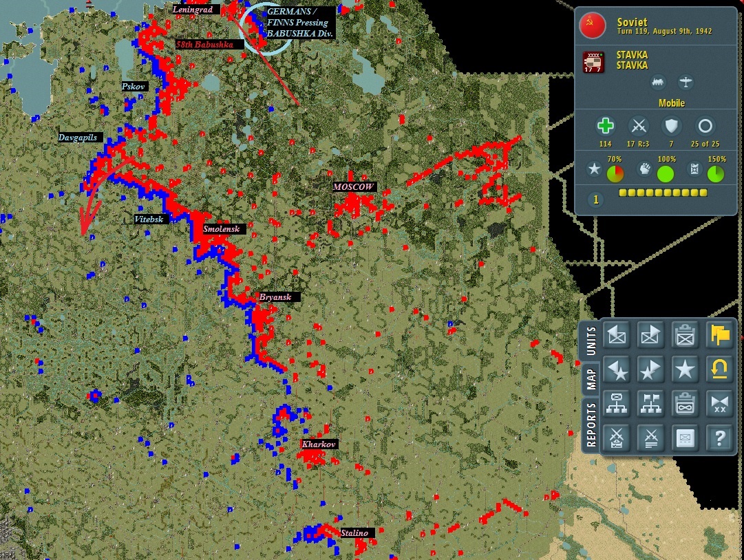Click the '17 R:3' attack value
Viewport: 744px width, 560px height.
coord(638,144)
